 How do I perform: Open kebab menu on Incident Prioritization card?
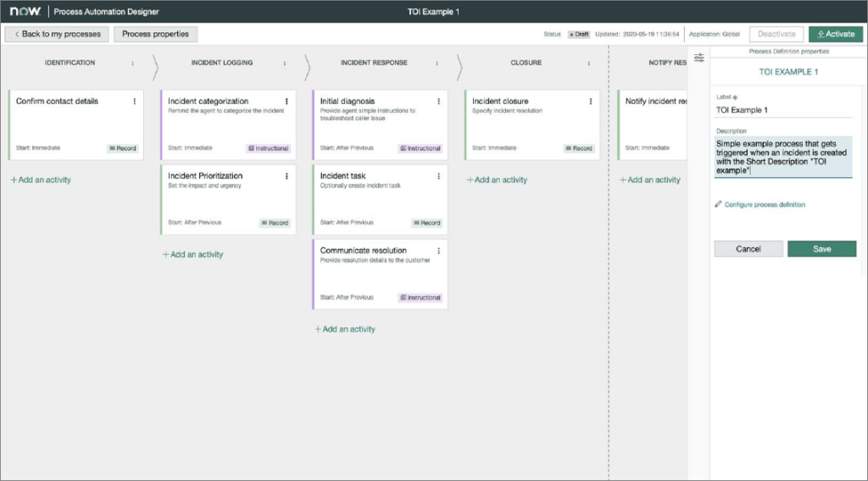287,176
